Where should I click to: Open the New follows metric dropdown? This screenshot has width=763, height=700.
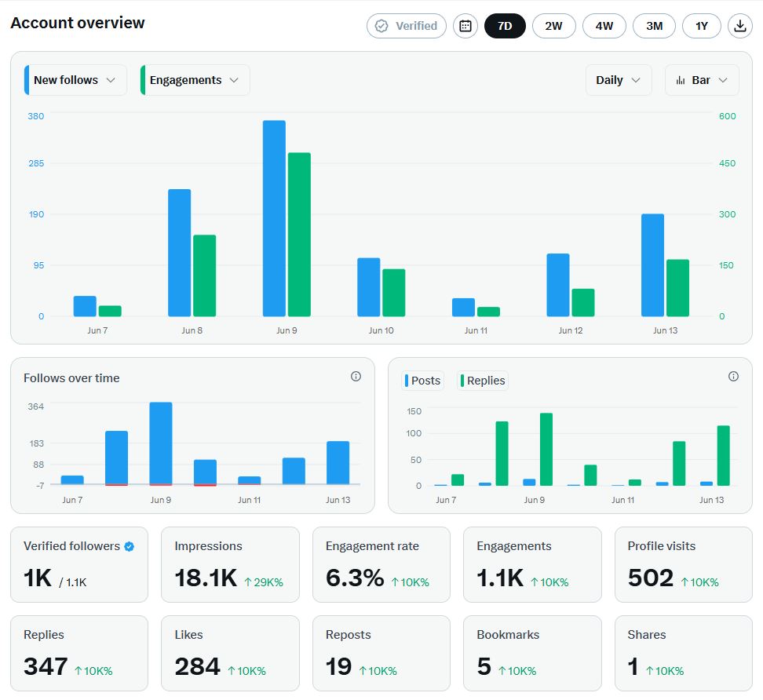pyautogui.click(x=75, y=80)
